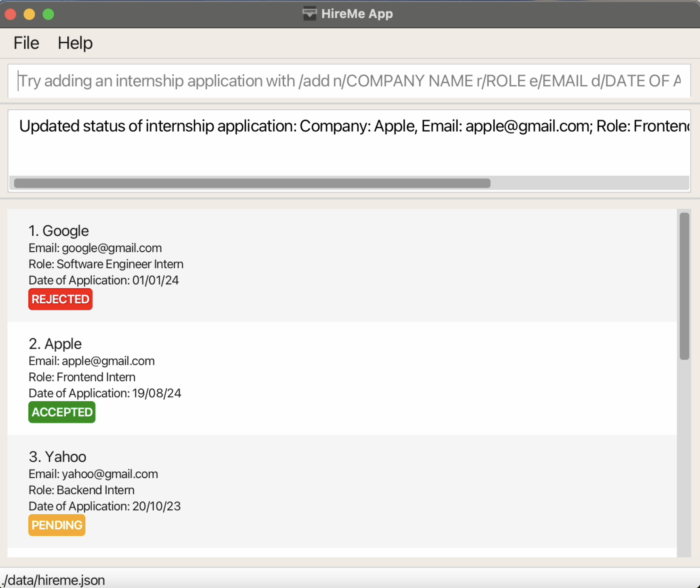Screen dimensions: 700x588
Task: Close the HireMe App window
Action: tap(10, 14)
